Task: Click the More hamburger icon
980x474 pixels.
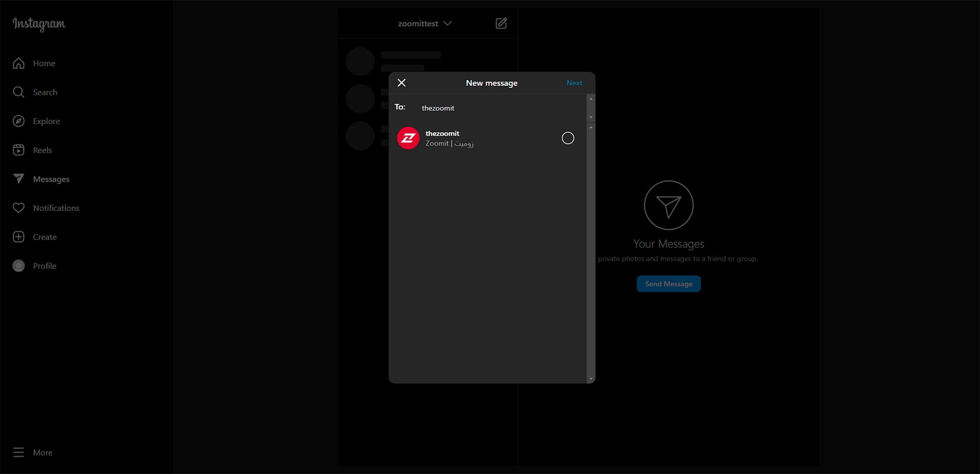Action: tap(18, 453)
